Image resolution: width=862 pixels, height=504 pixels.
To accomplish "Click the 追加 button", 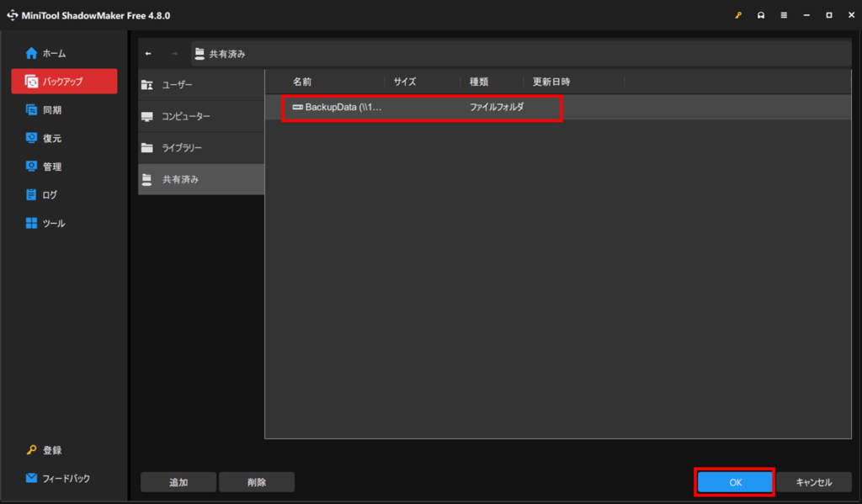I will [178, 482].
